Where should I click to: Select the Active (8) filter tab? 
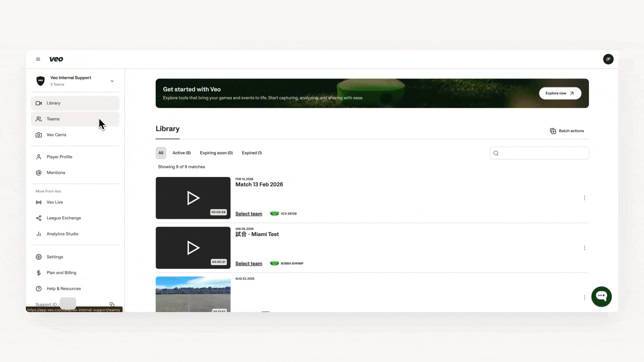point(181,153)
